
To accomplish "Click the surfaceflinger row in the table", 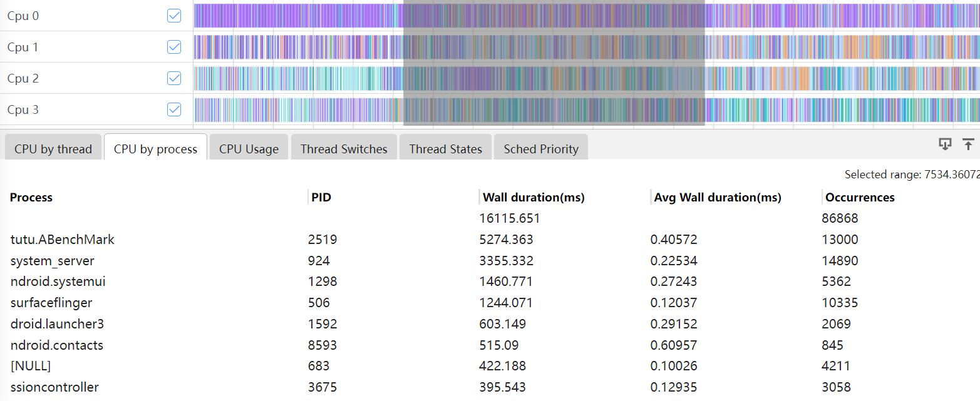I will [x=51, y=303].
